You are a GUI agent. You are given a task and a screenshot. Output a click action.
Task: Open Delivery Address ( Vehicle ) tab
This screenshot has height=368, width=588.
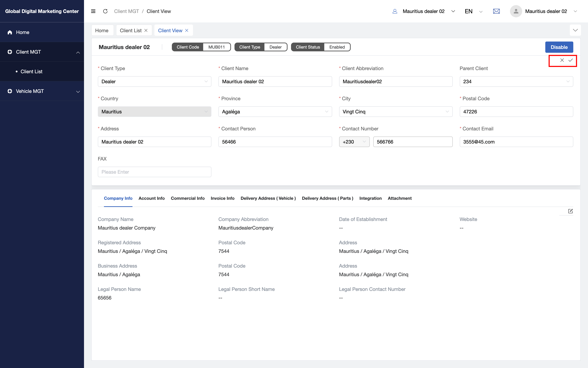click(268, 198)
